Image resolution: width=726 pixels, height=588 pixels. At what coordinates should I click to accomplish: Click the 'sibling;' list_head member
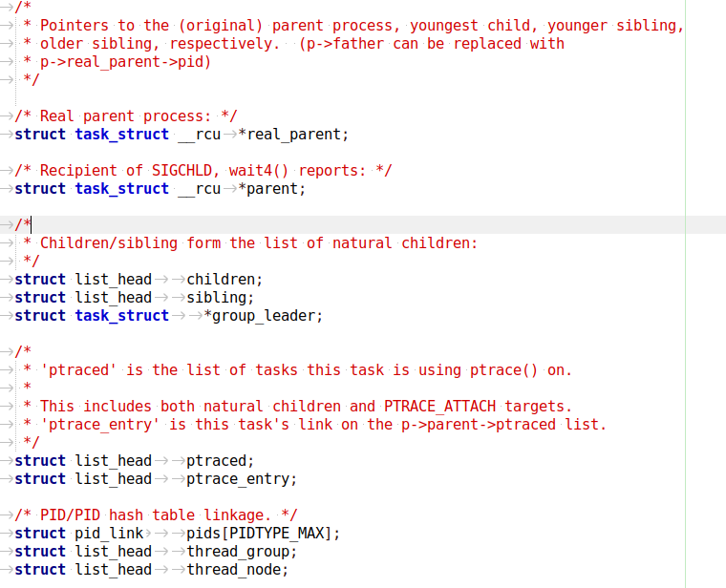click(x=221, y=298)
